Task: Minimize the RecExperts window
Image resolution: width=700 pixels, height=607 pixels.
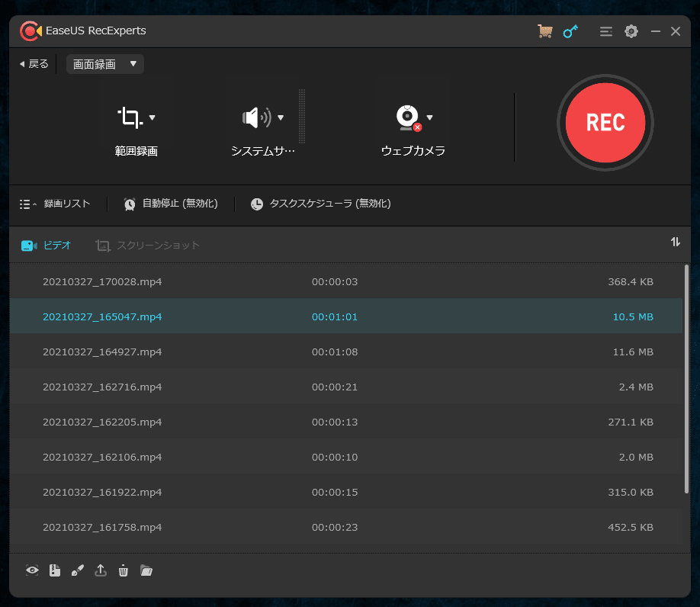Action: (655, 31)
